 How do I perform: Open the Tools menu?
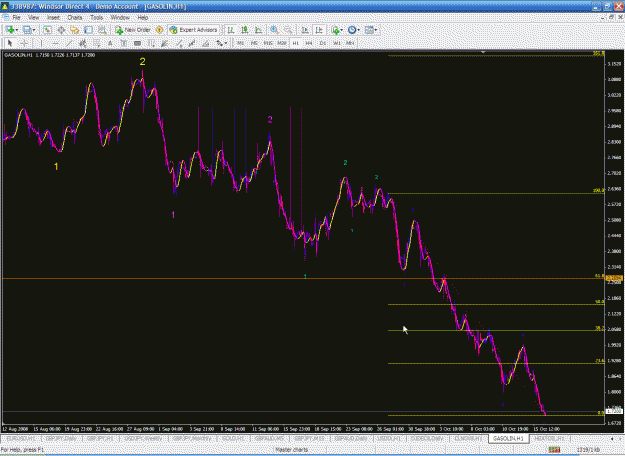point(96,18)
